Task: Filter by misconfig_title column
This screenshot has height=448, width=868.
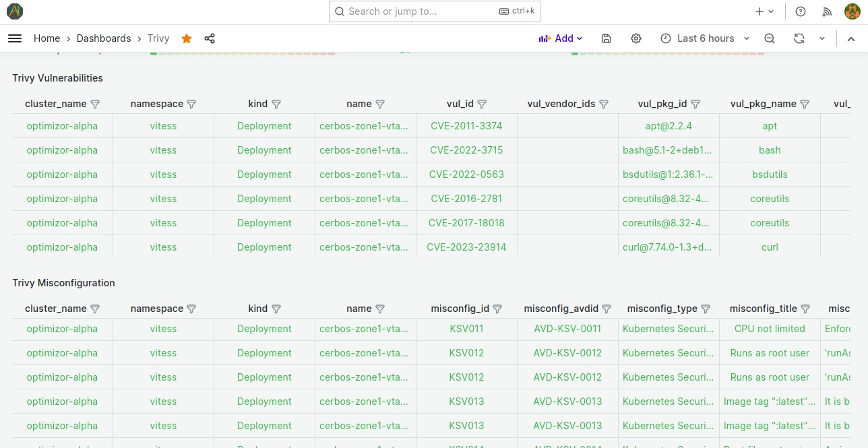Action: pyautogui.click(x=805, y=309)
